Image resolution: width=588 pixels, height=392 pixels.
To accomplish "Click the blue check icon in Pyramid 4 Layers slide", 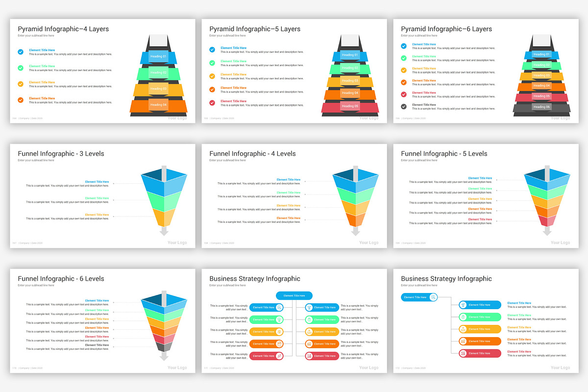I will coord(21,51).
